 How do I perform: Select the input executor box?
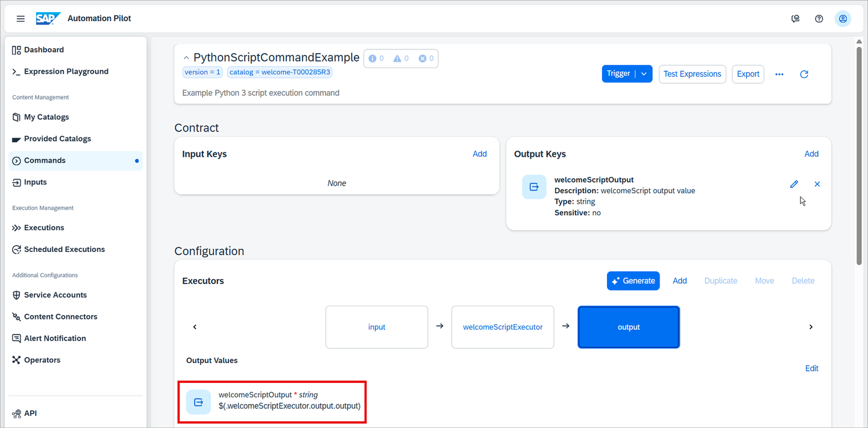[x=377, y=327]
